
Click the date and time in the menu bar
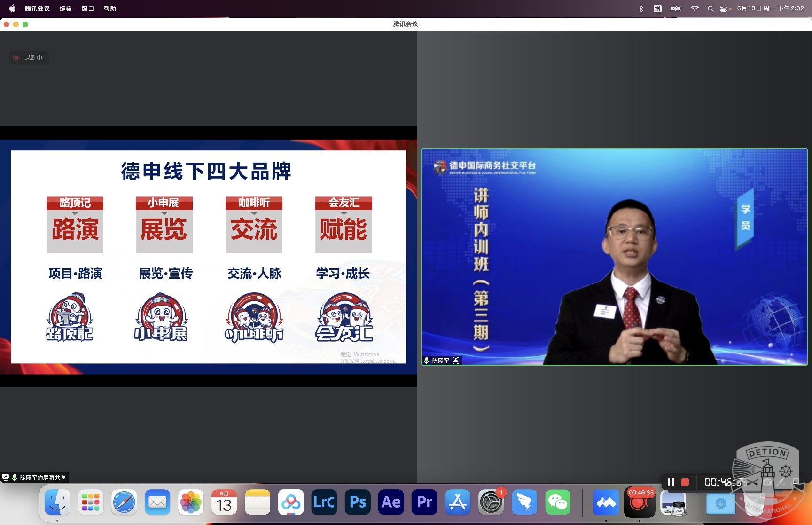pos(770,8)
